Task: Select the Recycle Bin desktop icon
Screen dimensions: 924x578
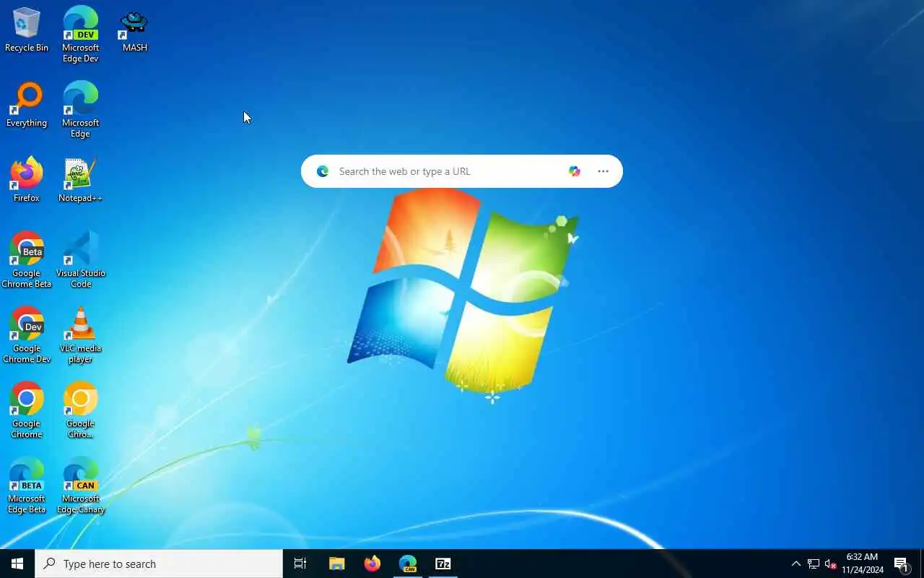Action: (x=27, y=30)
